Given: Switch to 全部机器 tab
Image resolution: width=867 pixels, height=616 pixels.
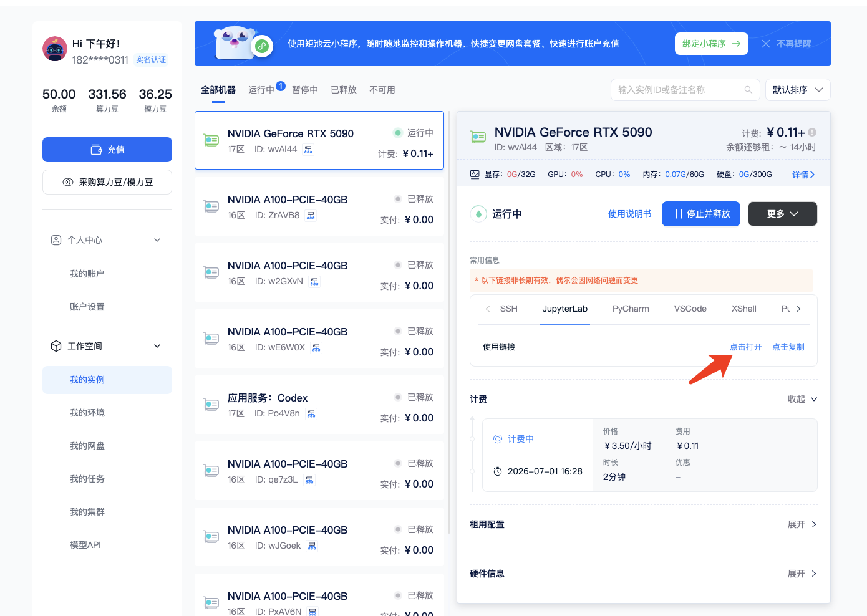Looking at the screenshot, I should (x=218, y=90).
